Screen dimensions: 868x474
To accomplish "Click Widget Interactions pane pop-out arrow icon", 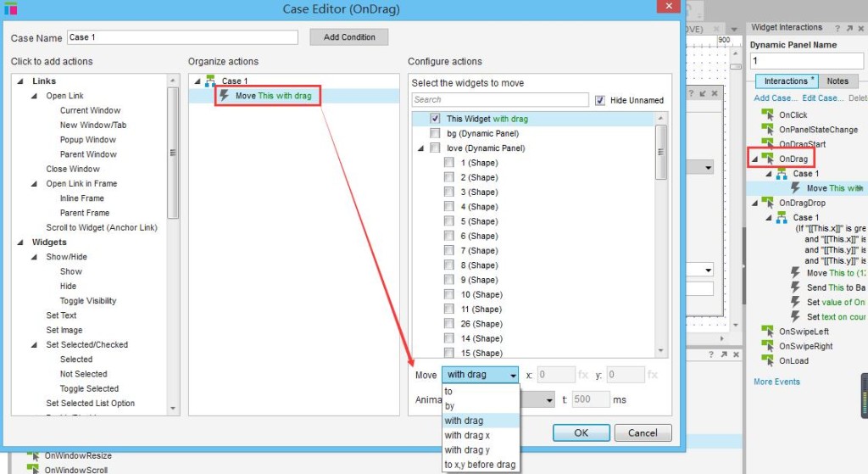I will point(849,28).
